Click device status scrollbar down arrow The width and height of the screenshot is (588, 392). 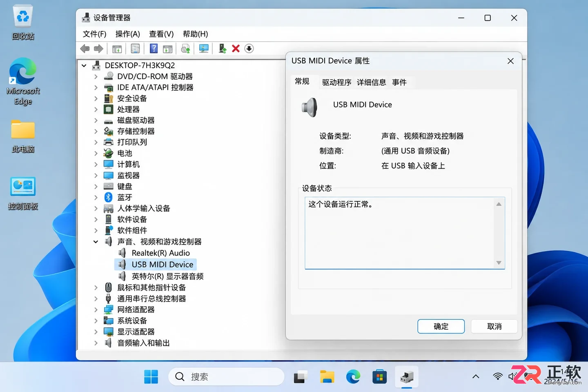coord(499,263)
